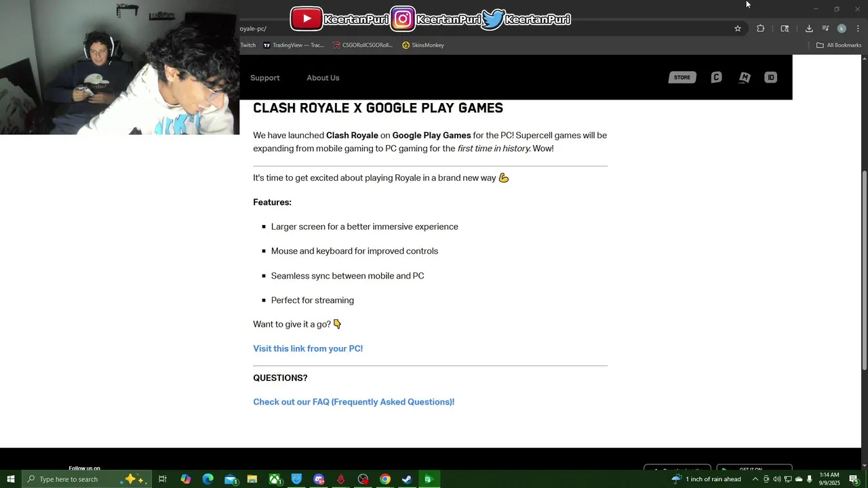Image resolution: width=868 pixels, height=488 pixels.
Task: Open the Windows Start menu
Action: [10, 479]
